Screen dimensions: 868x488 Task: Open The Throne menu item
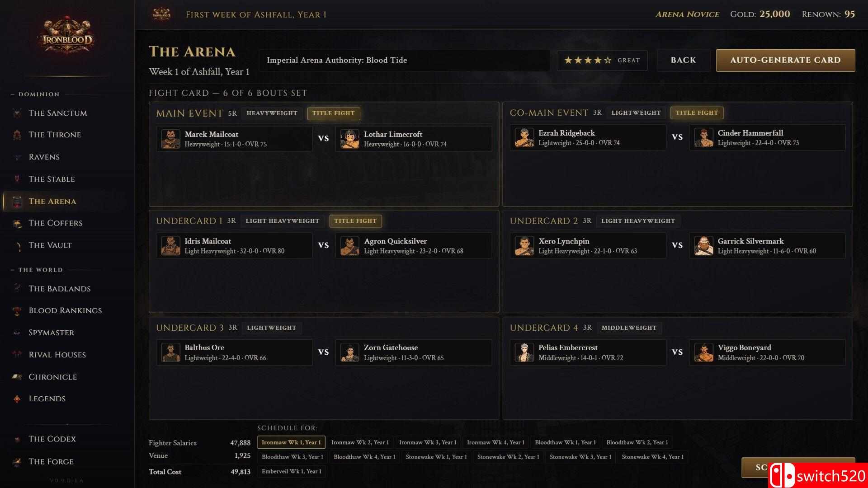pos(68,135)
